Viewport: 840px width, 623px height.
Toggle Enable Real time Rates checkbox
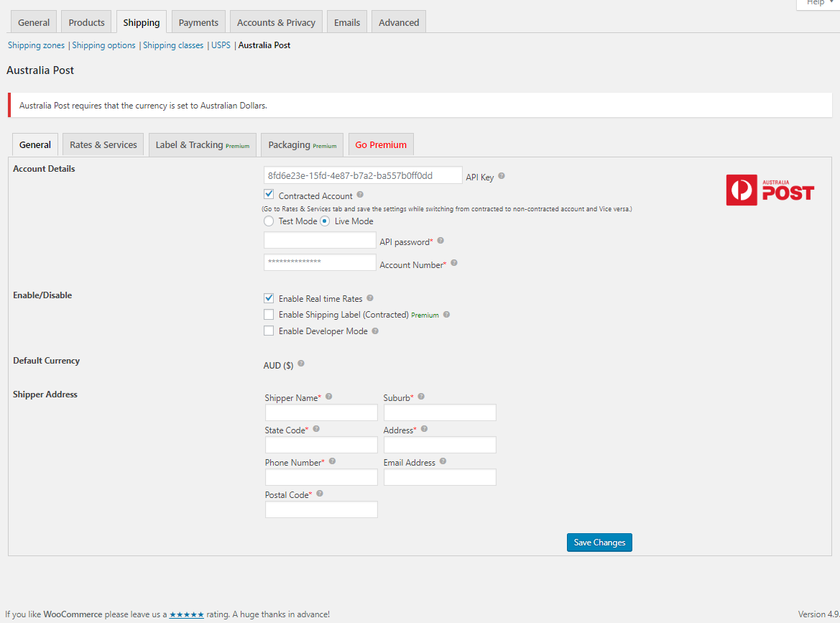[269, 297]
